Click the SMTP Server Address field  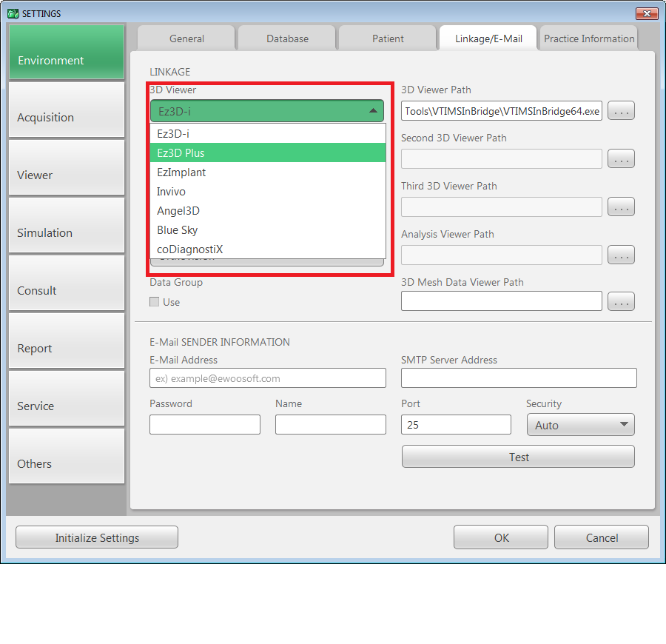click(519, 378)
